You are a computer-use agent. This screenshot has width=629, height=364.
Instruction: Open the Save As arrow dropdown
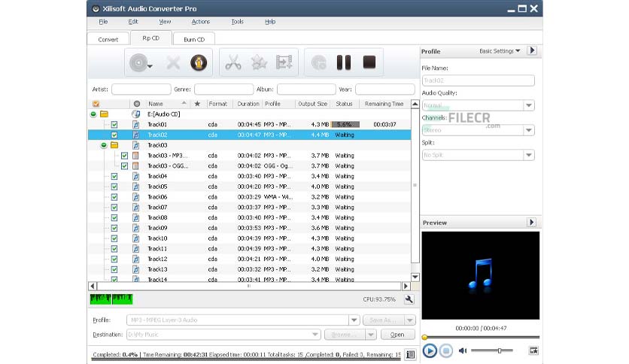pos(410,320)
